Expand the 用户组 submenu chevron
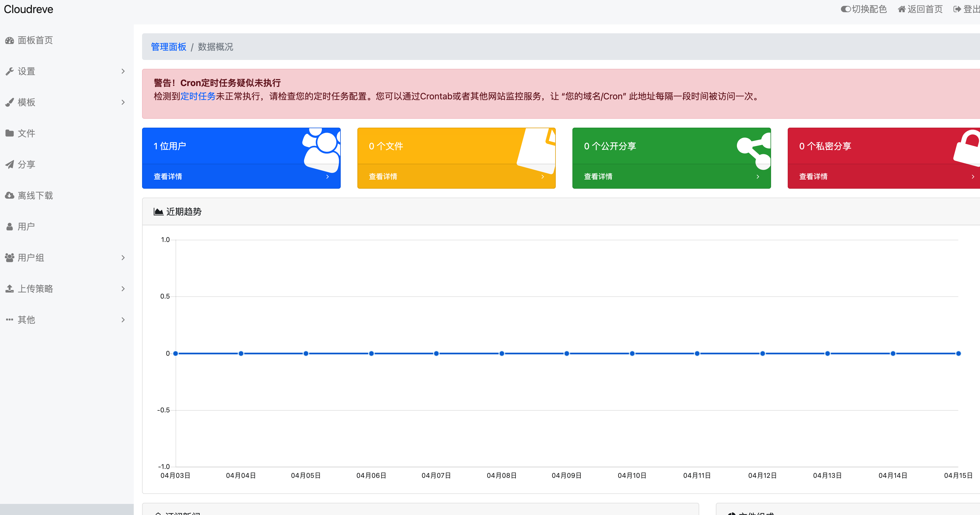980x515 pixels. 123,257
